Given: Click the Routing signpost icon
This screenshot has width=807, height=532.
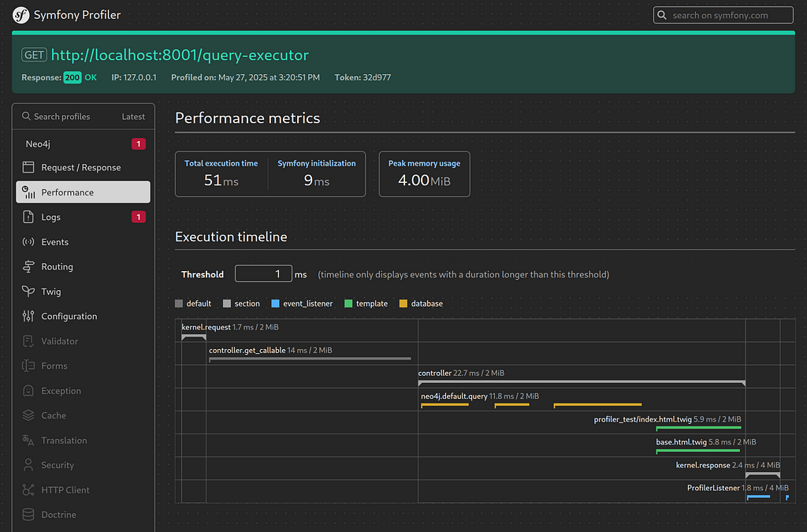Looking at the screenshot, I should coord(28,266).
